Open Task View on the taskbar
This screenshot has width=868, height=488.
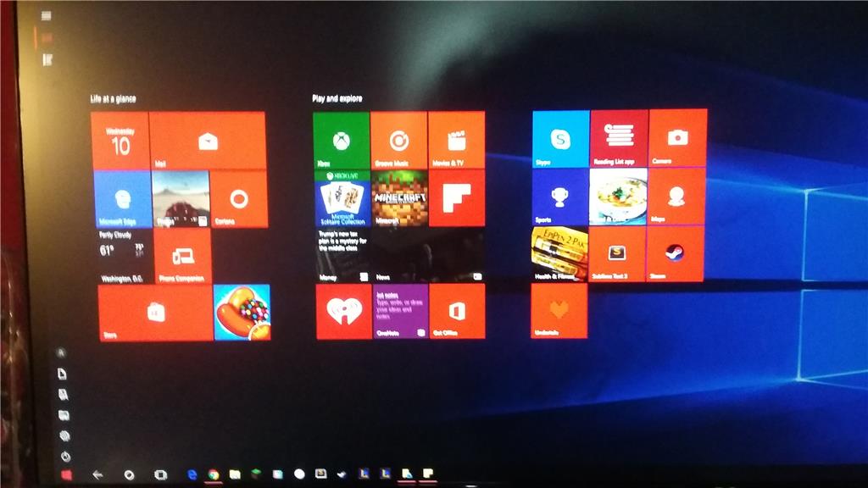coord(160,474)
